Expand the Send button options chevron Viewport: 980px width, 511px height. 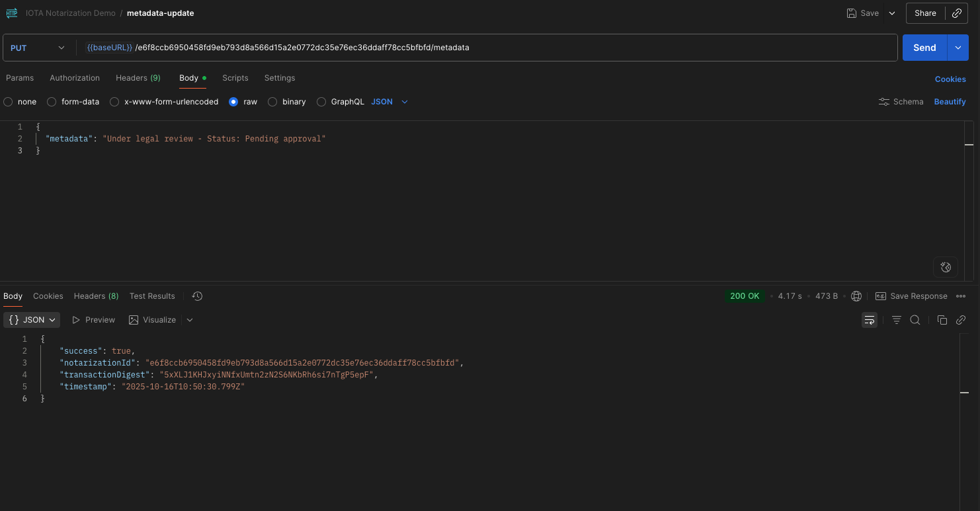click(959, 47)
